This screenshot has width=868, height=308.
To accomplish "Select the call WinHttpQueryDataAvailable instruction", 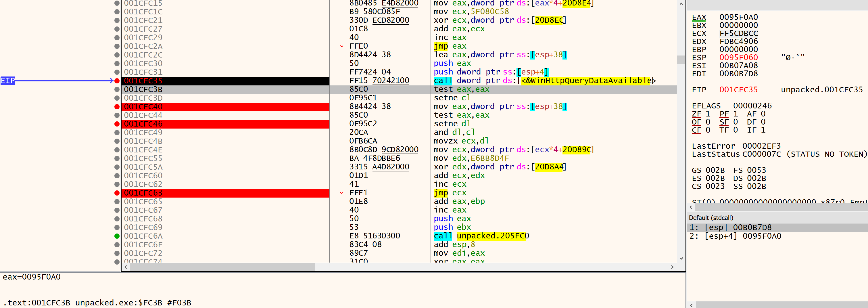I will [x=545, y=81].
